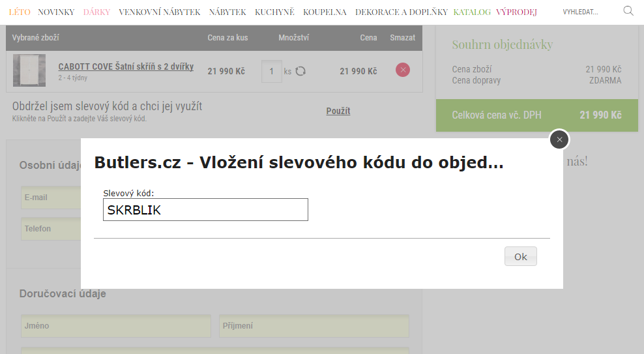Click the Cena zboží label
Screen dimensions: 644x354
pos(471,69)
